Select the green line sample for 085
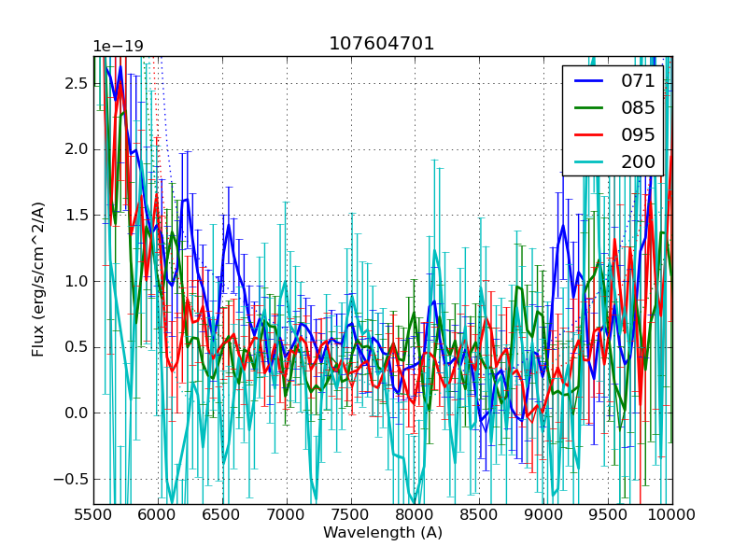This screenshot has height=560, width=747. (588, 107)
